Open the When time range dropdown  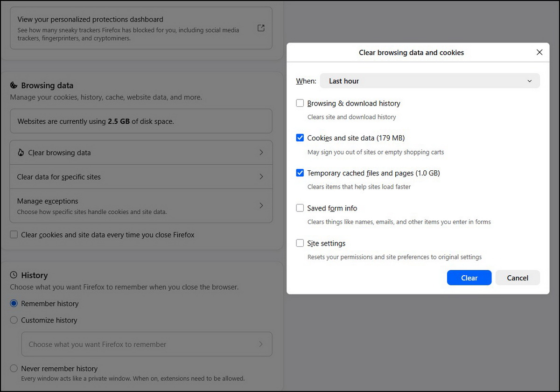pos(430,81)
